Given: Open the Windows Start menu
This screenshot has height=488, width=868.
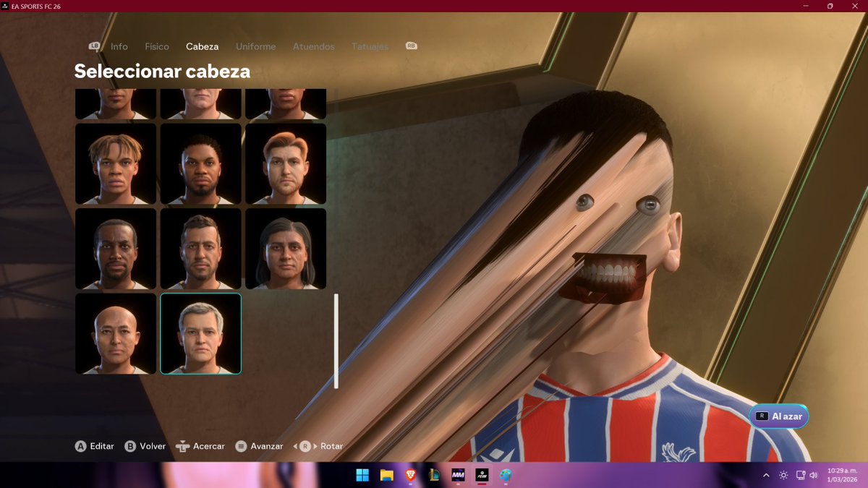Looking at the screenshot, I should 362,475.
